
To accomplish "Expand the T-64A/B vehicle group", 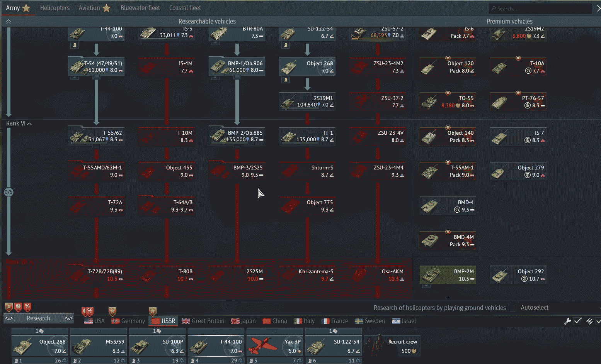I will [x=167, y=206].
